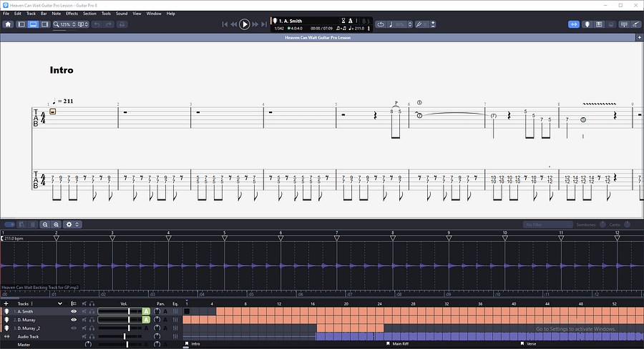Toggle visibility of A. Smith track
This screenshot has width=644, height=349.
click(74, 312)
